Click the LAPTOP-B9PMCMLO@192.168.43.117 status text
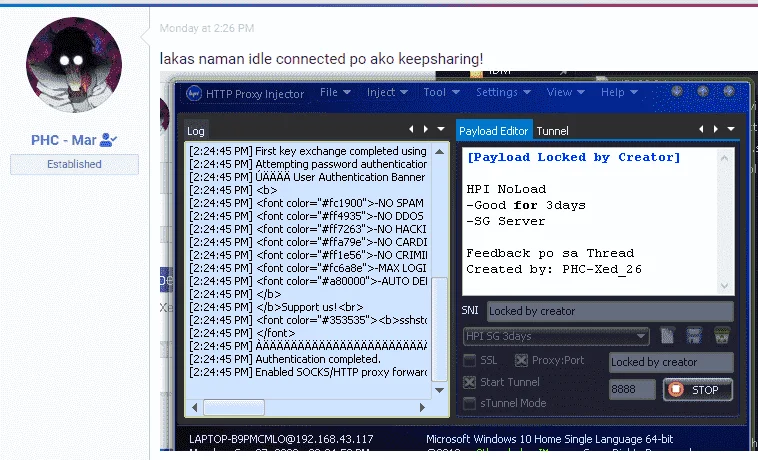The width and height of the screenshot is (758, 460). click(x=281, y=439)
